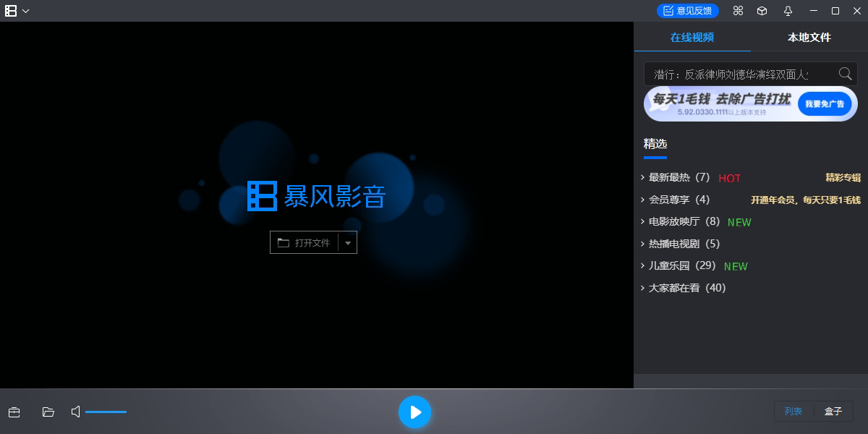Screen dimensions: 868x434
Task: Expand the 儿童乐园 (29) category
Action: (x=678, y=265)
